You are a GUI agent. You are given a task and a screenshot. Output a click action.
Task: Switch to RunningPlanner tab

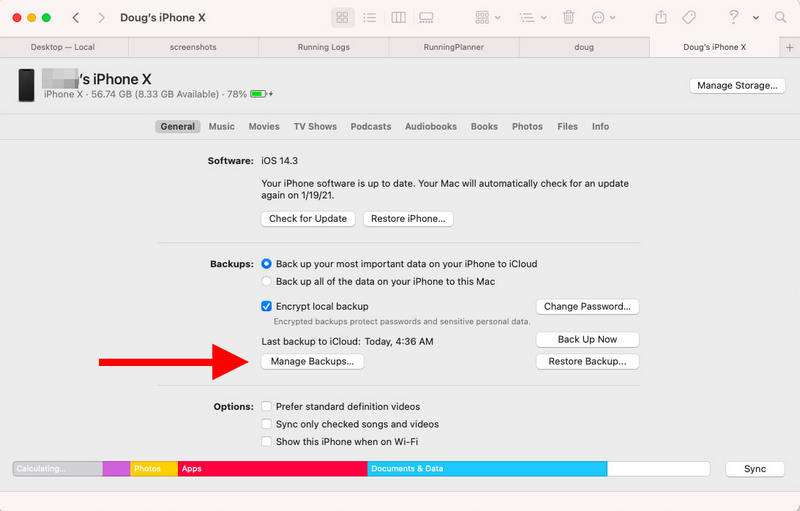point(454,47)
